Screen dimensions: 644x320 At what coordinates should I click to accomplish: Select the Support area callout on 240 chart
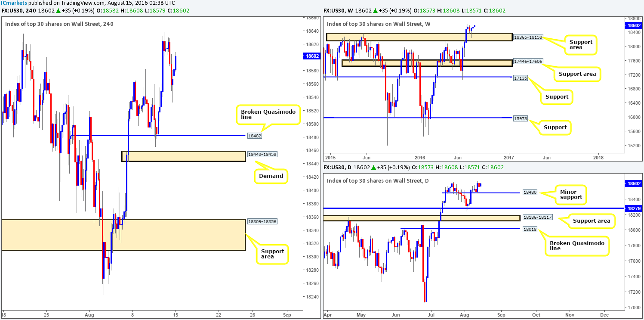coord(273,254)
